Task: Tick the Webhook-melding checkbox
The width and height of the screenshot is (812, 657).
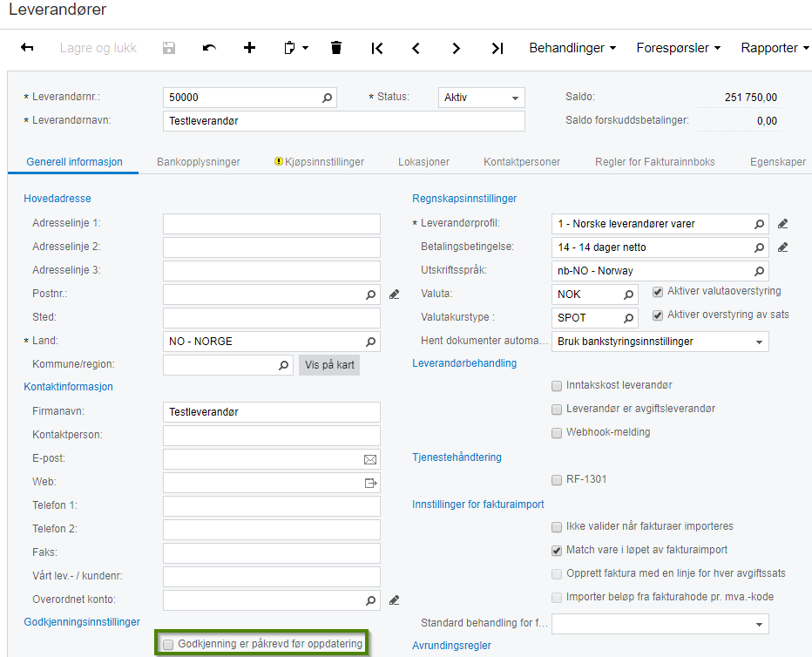Action: (557, 432)
